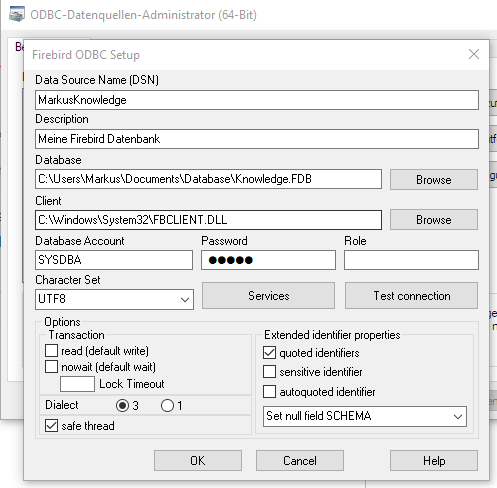Enable nowait (default wait) option
This screenshot has height=488, width=497.
click(51, 367)
